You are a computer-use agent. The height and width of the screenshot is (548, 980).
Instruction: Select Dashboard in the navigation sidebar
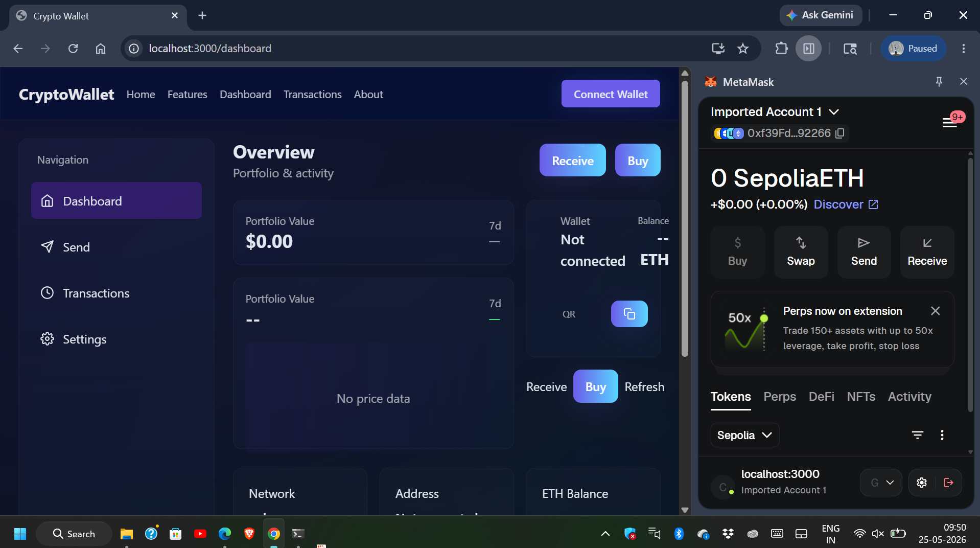(116, 201)
